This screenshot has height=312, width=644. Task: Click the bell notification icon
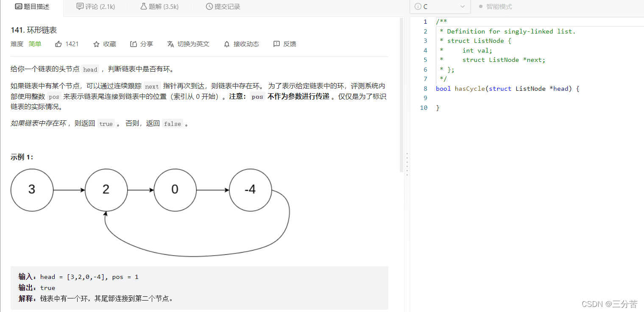point(227,44)
